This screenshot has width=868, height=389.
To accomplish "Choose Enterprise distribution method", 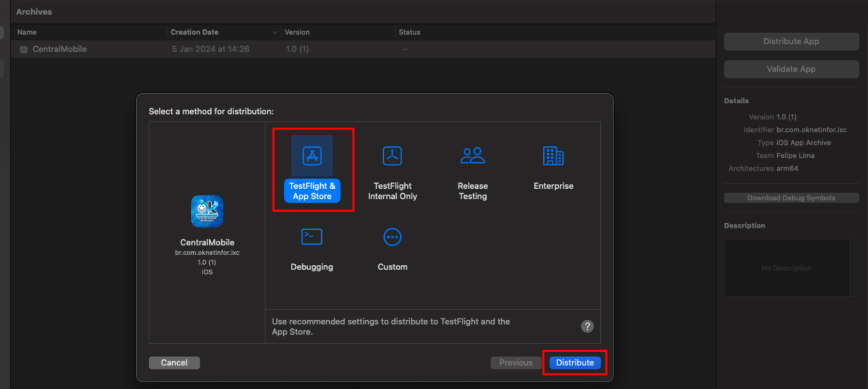I will (553, 168).
